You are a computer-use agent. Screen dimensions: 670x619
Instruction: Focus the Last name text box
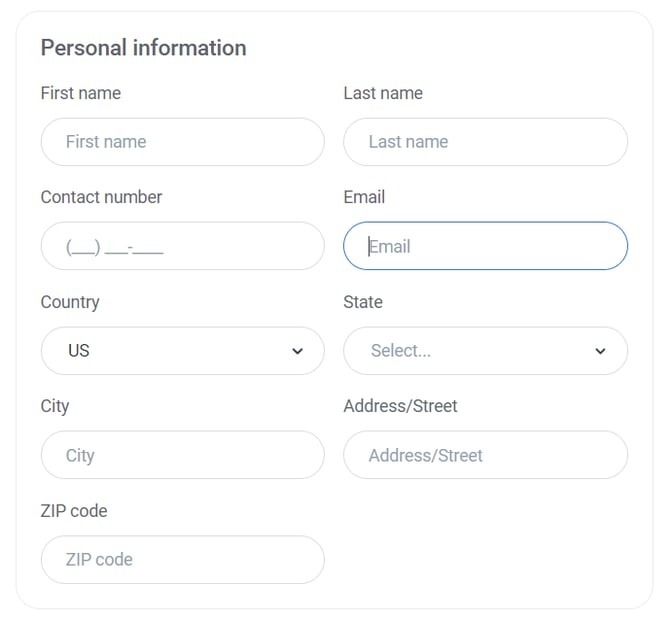pyautogui.click(x=485, y=142)
